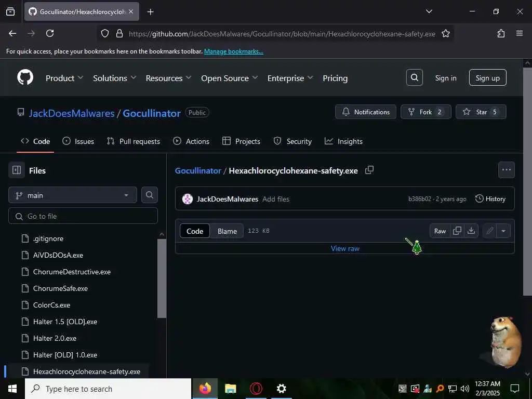The width and height of the screenshot is (532, 399).
Task: Open Opera browser from the taskbar
Action: click(x=256, y=389)
